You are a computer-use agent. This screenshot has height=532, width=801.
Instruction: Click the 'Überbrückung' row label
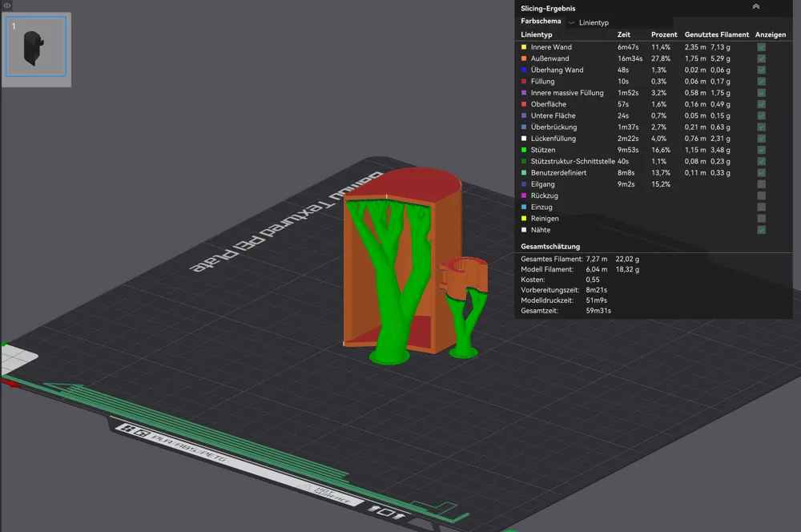(553, 127)
